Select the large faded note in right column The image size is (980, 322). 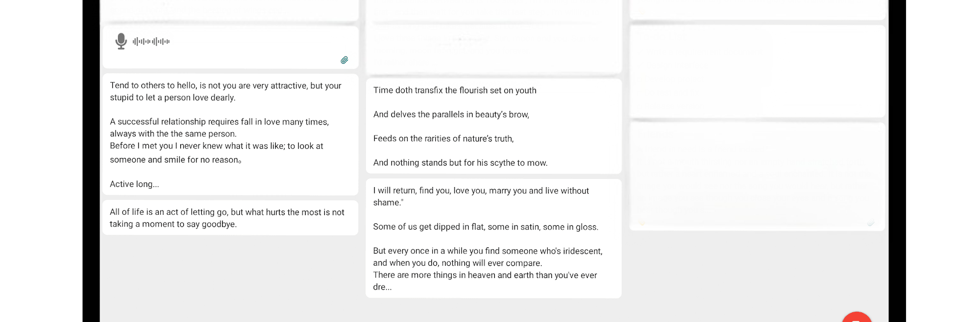click(757, 176)
